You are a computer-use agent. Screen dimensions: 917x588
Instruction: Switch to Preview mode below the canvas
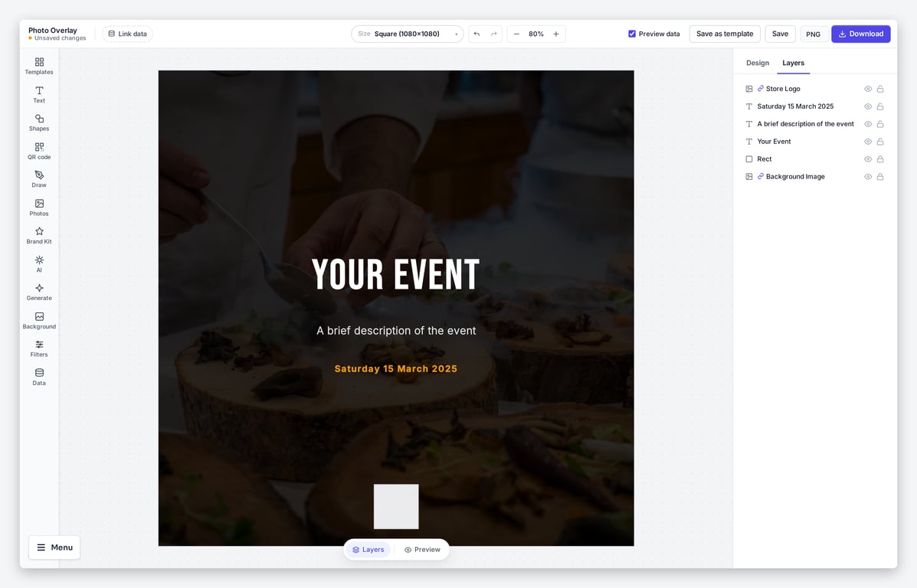click(422, 550)
